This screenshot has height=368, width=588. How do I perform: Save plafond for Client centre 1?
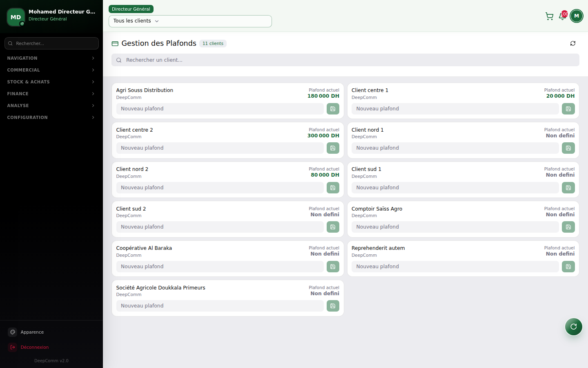coord(568,109)
